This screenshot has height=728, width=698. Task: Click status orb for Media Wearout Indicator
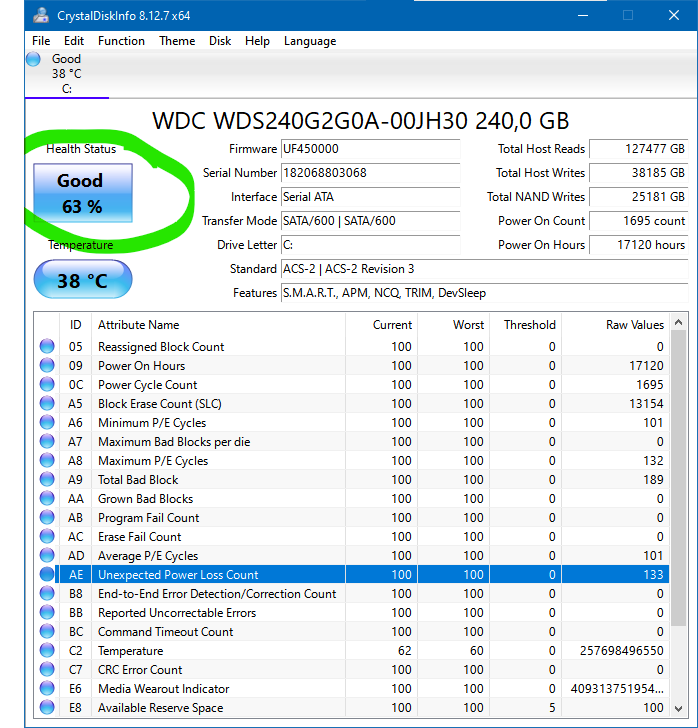pos(47,689)
